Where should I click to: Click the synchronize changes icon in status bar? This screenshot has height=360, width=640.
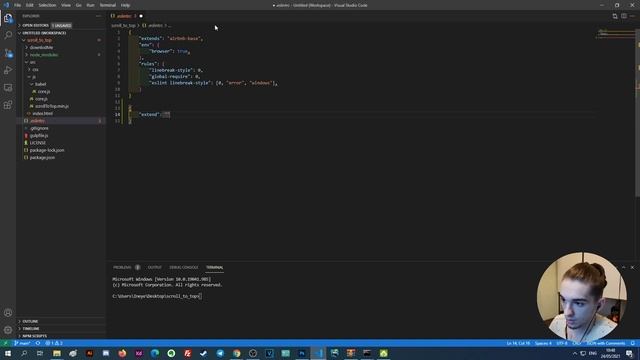pyautogui.click(x=38, y=343)
